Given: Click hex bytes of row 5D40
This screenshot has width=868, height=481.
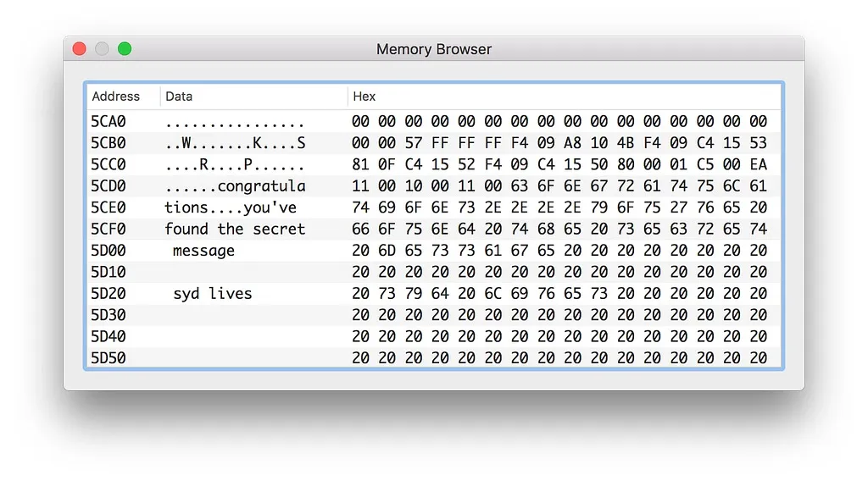Looking at the screenshot, I should (x=559, y=337).
